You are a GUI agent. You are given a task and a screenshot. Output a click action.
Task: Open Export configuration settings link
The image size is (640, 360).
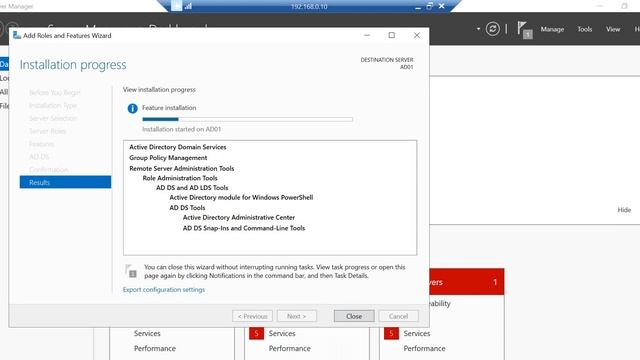[x=164, y=289]
